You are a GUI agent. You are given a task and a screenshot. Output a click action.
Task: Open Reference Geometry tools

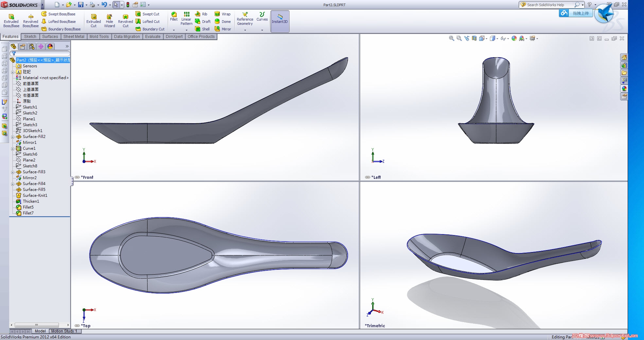pos(245,19)
